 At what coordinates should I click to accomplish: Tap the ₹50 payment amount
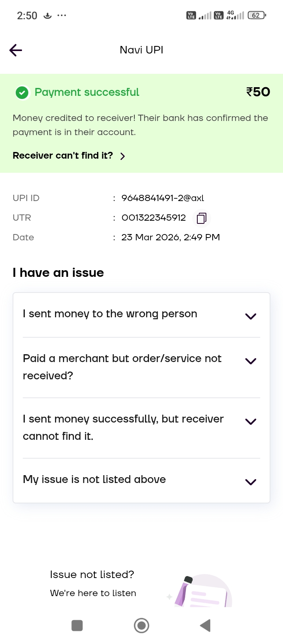click(258, 92)
